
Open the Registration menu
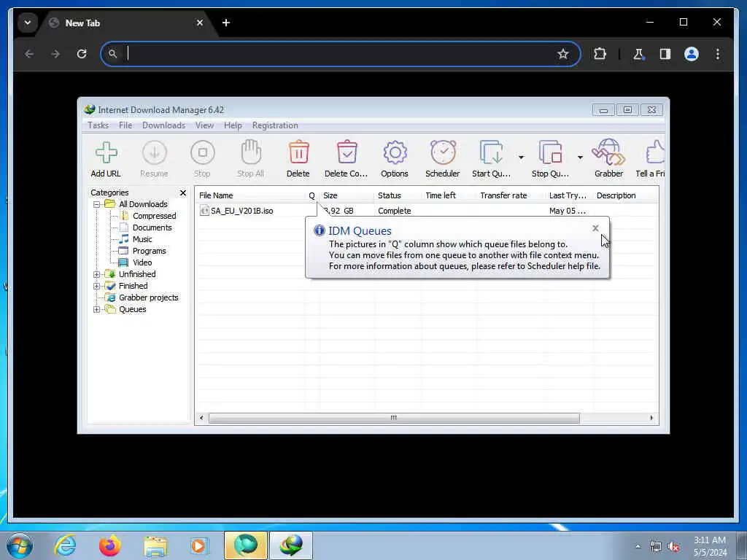[x=275, y=125]
